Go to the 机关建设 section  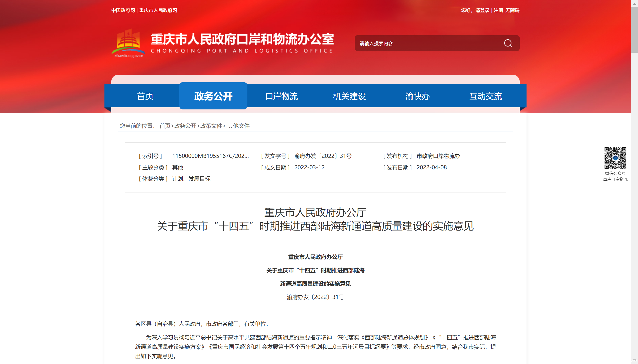[x=349, y=96]
